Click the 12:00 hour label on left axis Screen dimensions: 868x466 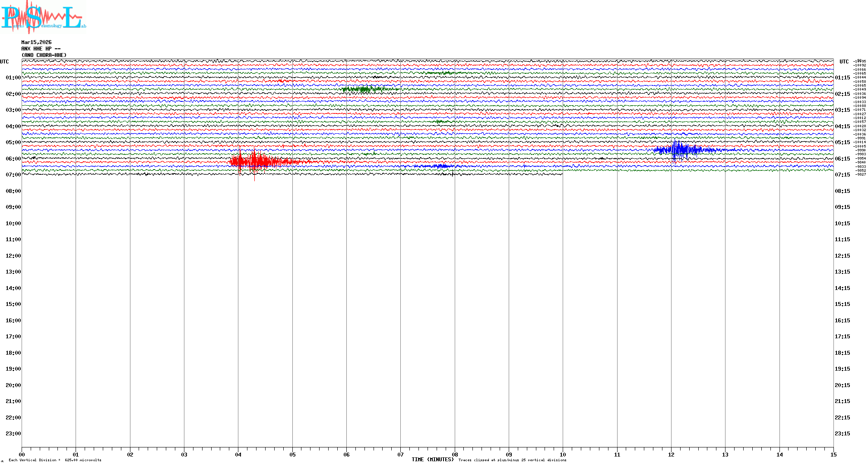click(x=13, y=256)
